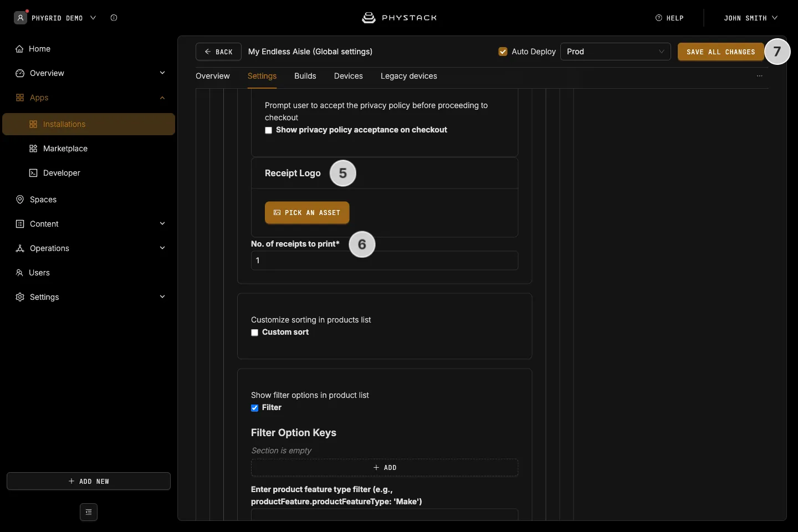
Task: Click the Marketplace icon
Action: (x=33, y=149)
